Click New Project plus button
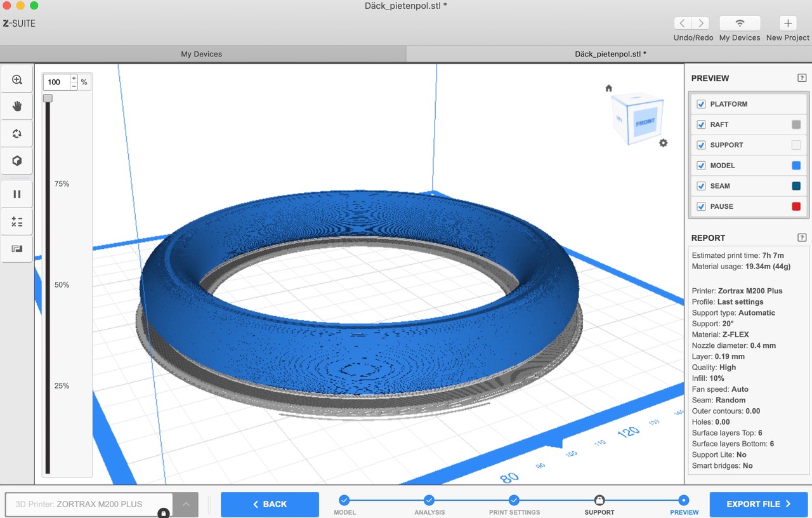The height and width of the screenshot is (518, 812). pos(788,23)
